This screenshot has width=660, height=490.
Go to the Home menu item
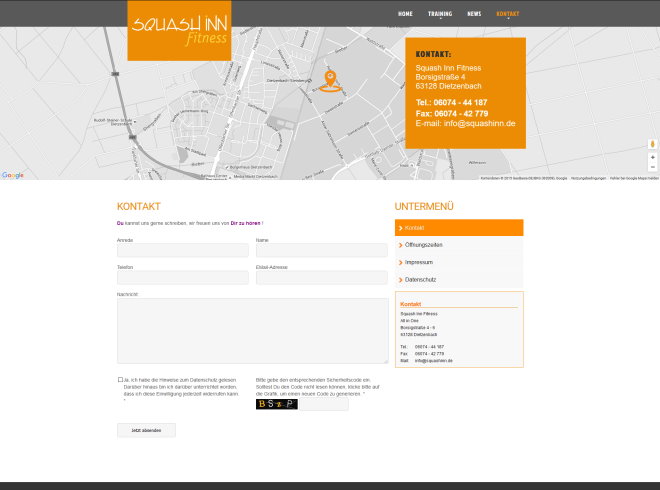pos(405,14)
